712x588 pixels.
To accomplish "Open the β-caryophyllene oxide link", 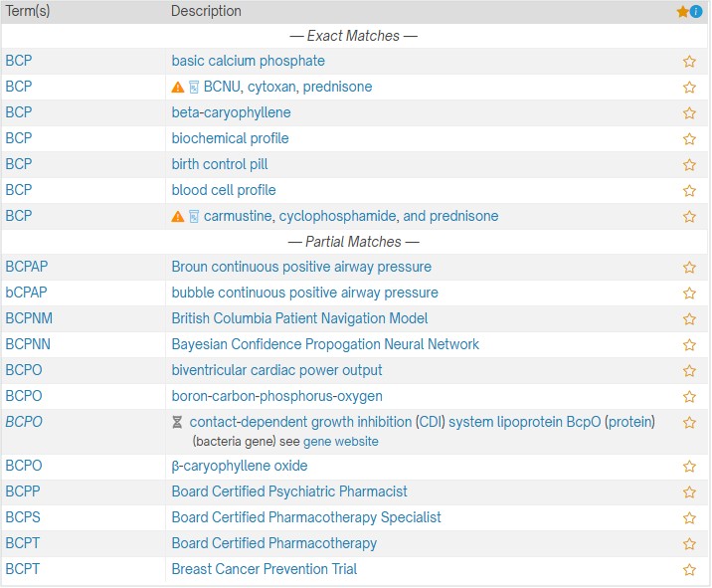I will pos(240,466).
